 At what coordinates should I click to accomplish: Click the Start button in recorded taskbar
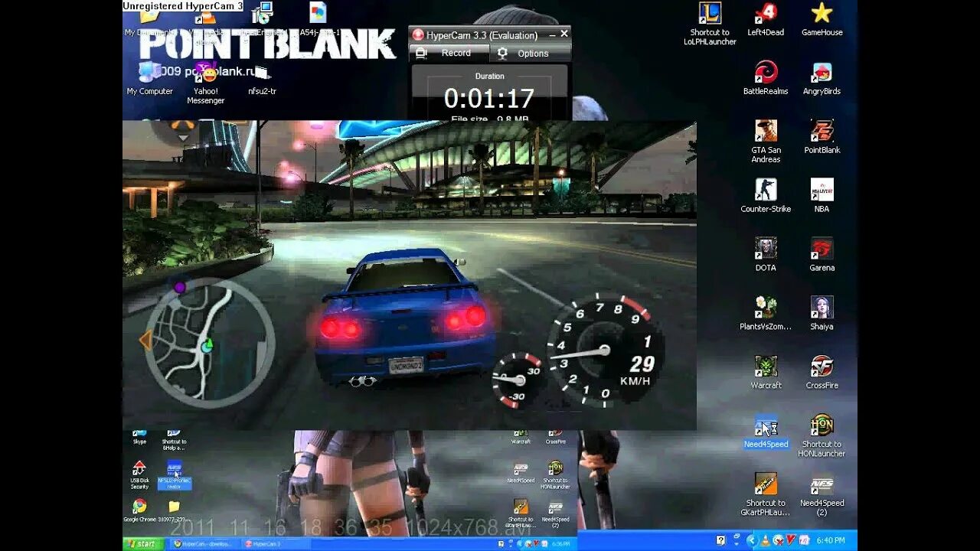tap(143, 543)
